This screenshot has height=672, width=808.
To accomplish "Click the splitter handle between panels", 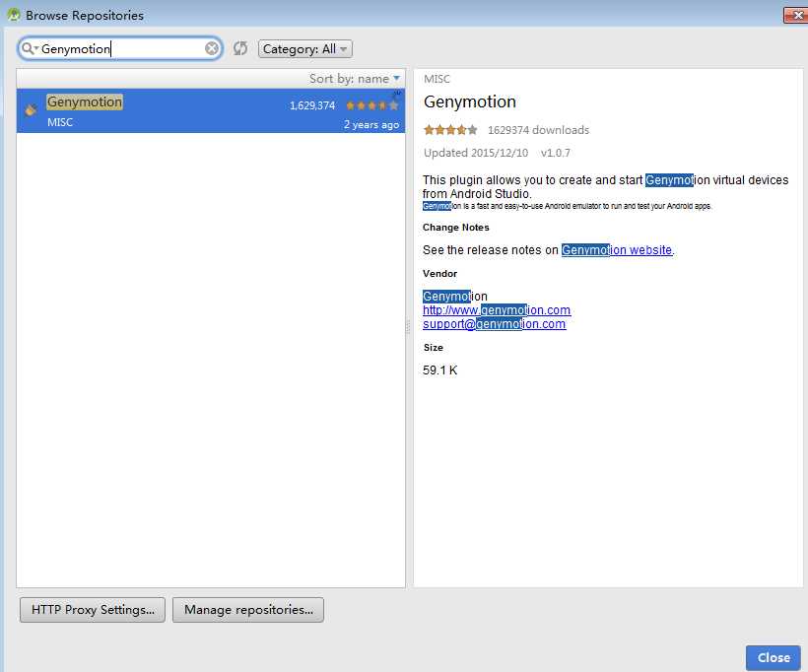I will pyautogui.click(x=409, y=327).
